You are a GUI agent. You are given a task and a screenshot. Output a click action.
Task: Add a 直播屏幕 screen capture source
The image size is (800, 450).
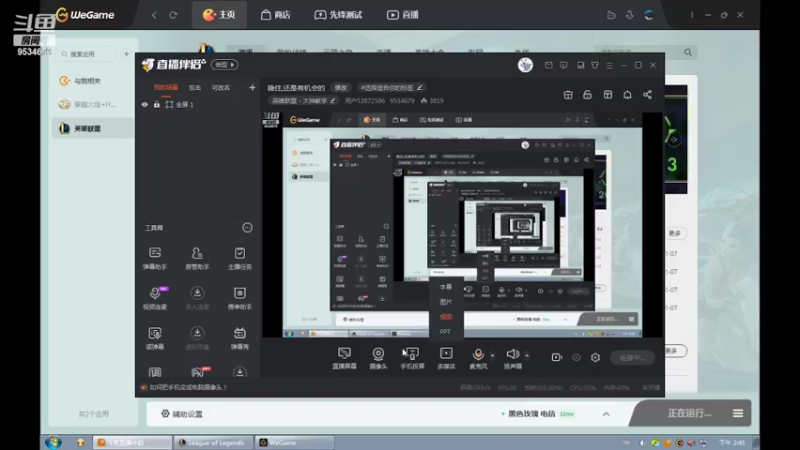[344, 358]
